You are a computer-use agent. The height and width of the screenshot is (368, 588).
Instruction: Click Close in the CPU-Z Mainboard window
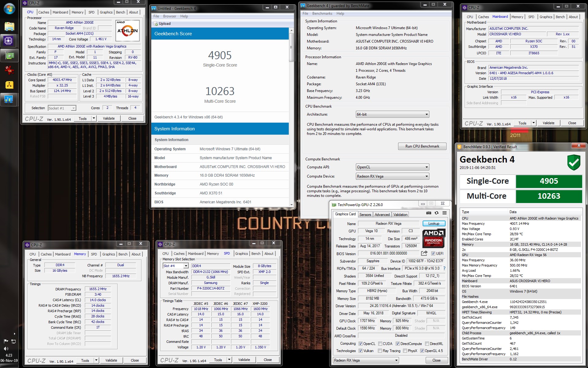(572, 123)
